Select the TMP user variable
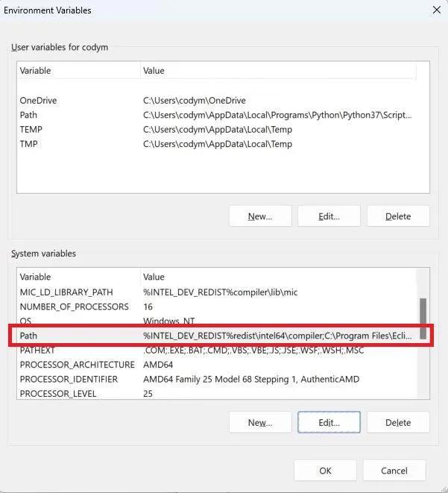The height and width of the screenshot is (493, 448). 28,144
